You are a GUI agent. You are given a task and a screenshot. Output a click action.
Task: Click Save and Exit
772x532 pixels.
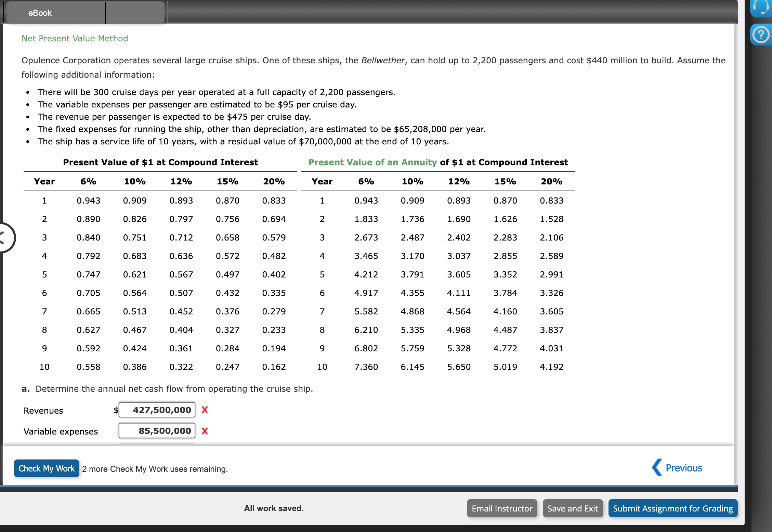pos(573,508)
